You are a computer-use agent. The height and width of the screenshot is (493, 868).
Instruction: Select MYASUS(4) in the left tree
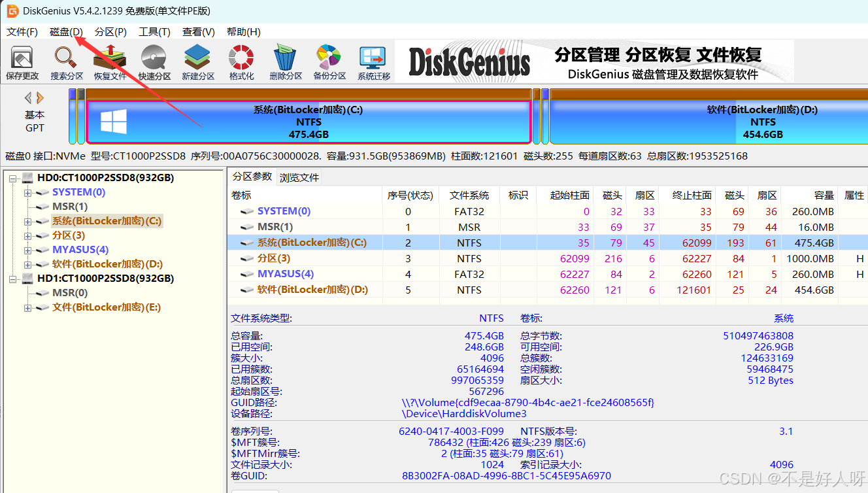click(x=80, y=249)
